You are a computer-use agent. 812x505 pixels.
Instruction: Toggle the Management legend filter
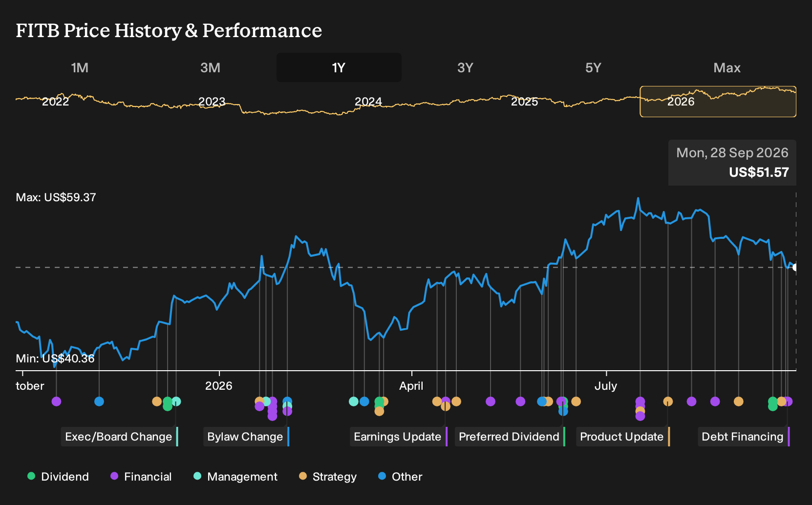pyautogui.click(x=235, y=477)
